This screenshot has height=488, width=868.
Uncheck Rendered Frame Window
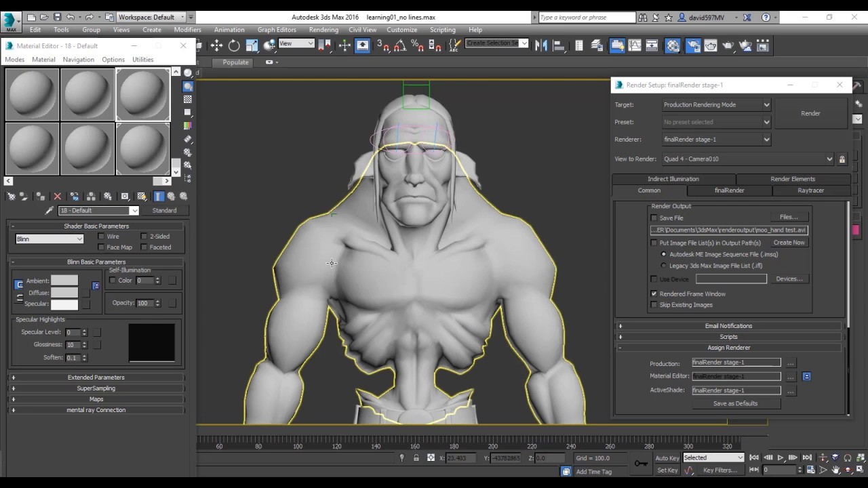(654, 293)
